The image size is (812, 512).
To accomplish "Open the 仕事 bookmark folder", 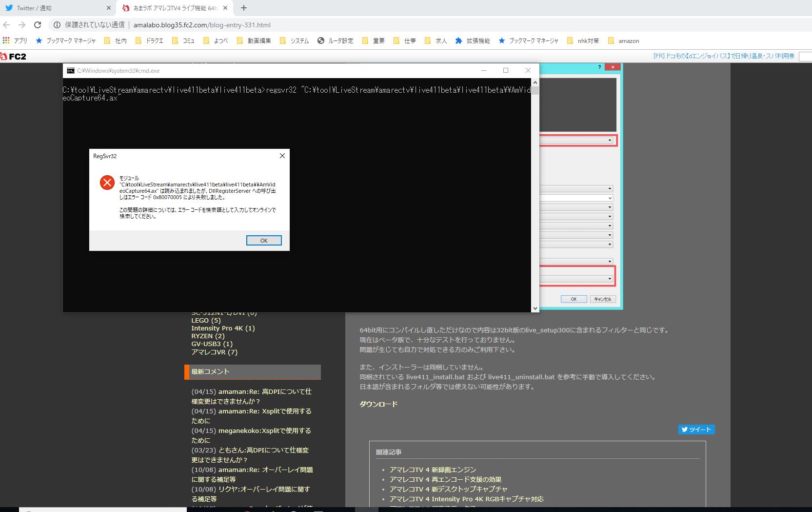I will (x=405, y=41).
